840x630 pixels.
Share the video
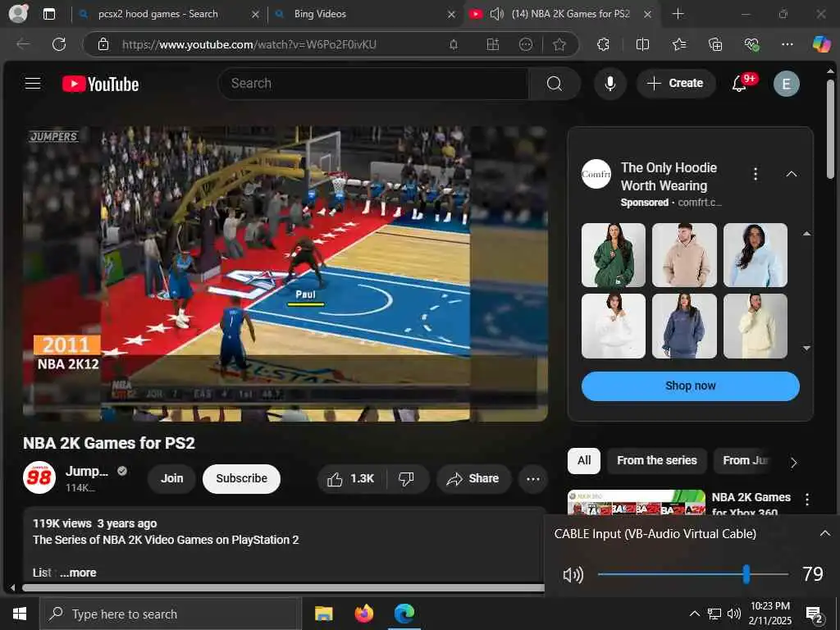coord(473,478)
